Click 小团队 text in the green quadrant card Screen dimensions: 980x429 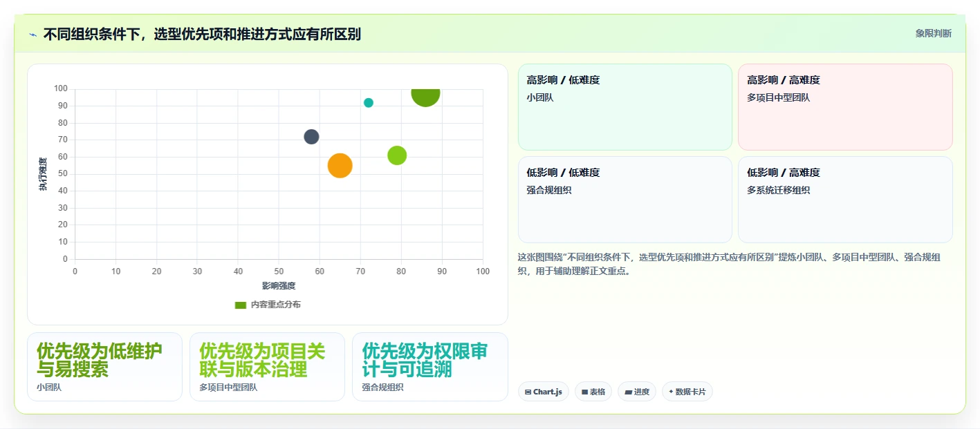(540, 97)
